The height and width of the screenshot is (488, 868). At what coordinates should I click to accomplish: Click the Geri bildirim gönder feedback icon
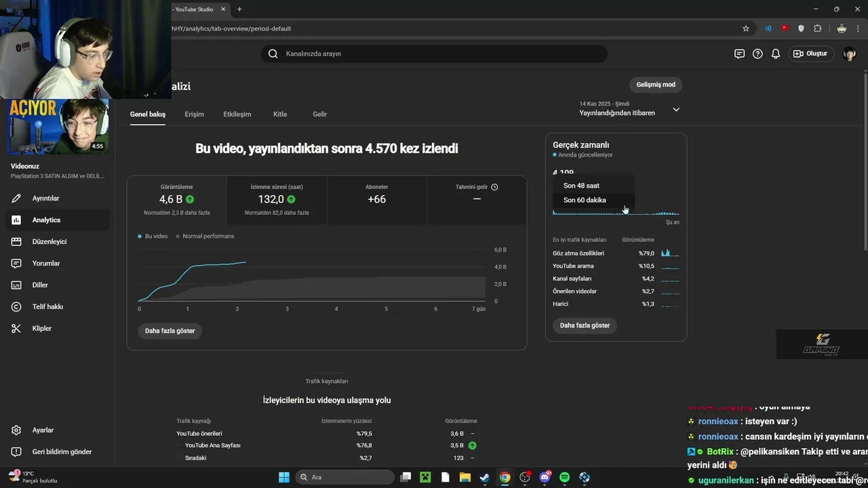click(x=16, y=451)
